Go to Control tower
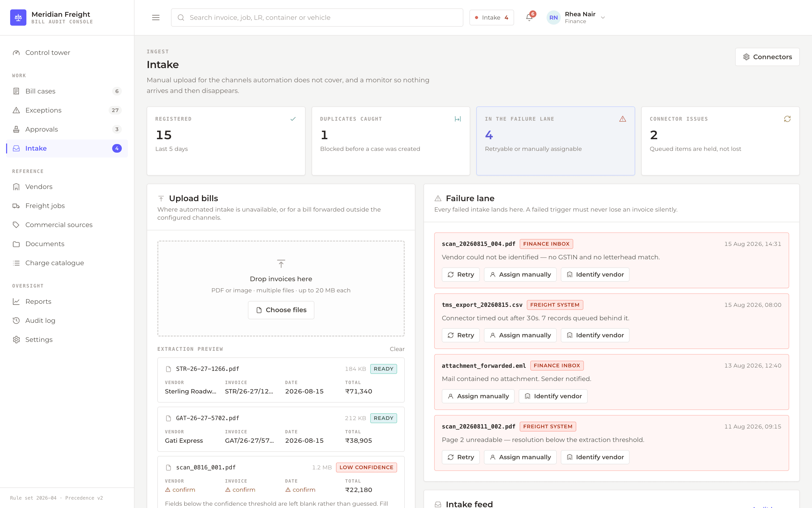The image size is (812, 508). point(67,53)
